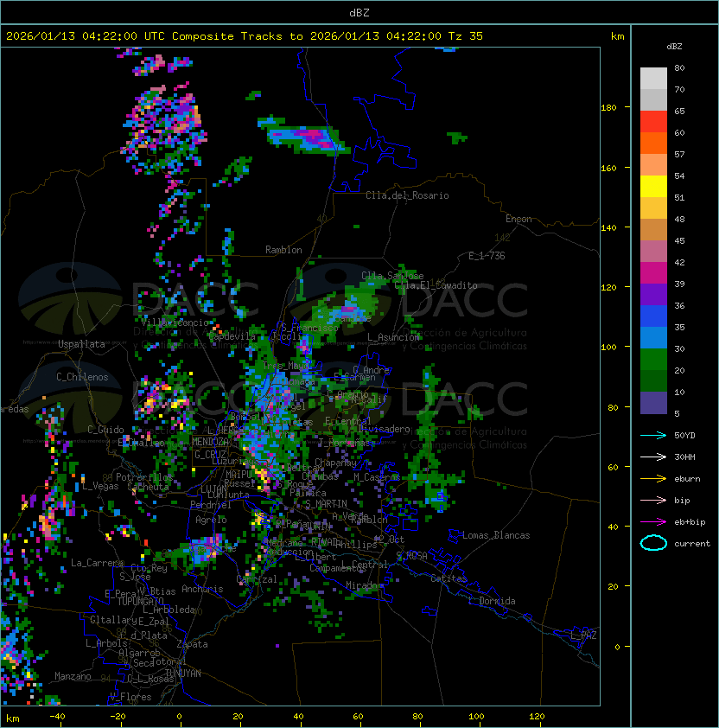Click the 'Zapata' map label
This screenshot has width=719, height=728.
coord(192,644)
